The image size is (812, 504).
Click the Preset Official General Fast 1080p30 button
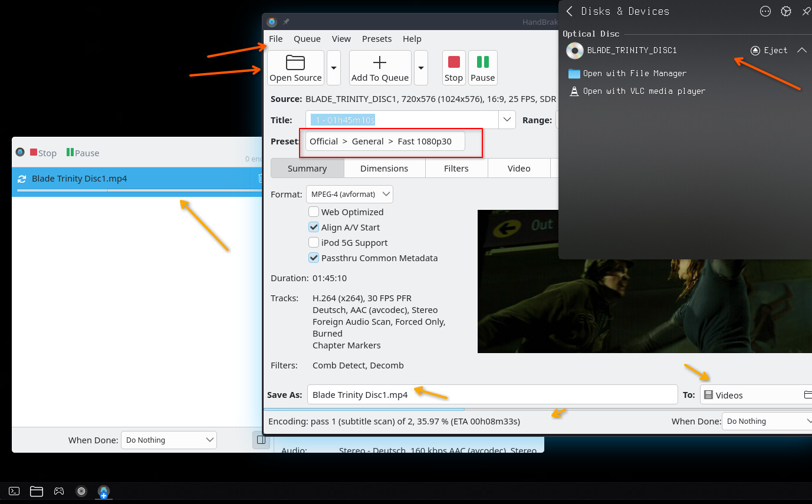[x=384, y=141]
